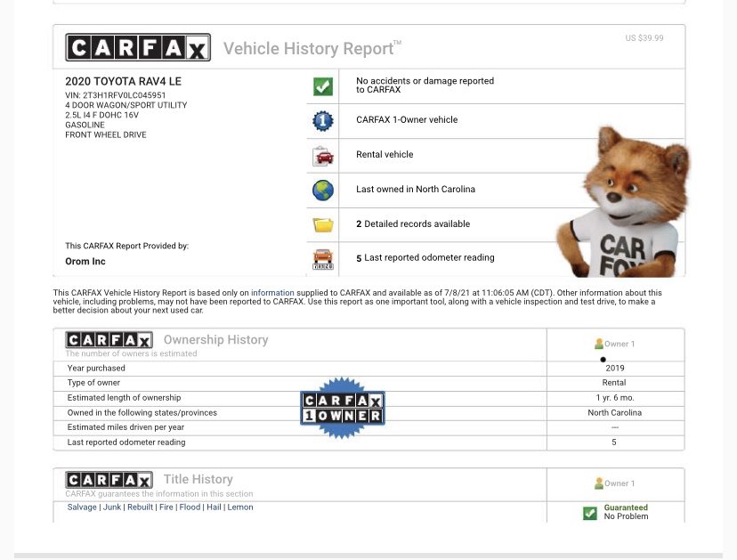Click the 'GASOLINE' fuel type line
737x560 pixels.
click(85, 125)
